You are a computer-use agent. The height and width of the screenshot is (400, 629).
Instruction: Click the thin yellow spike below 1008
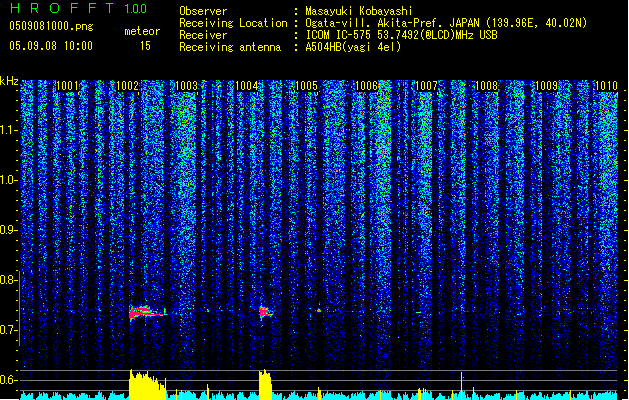[461, 386]
